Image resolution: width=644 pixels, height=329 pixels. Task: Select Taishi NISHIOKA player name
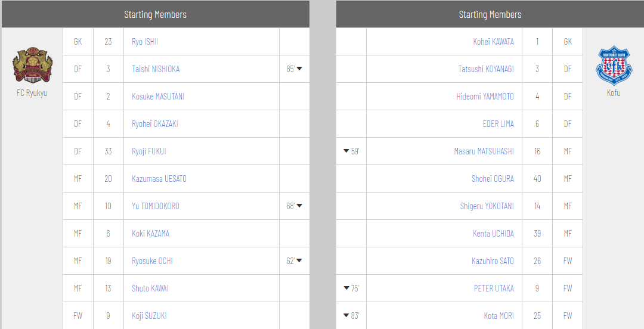click(156, 69)
